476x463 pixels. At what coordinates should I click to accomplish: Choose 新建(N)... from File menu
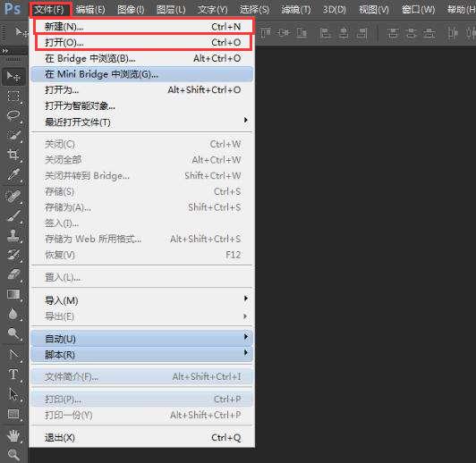click(x=142, y=27)
